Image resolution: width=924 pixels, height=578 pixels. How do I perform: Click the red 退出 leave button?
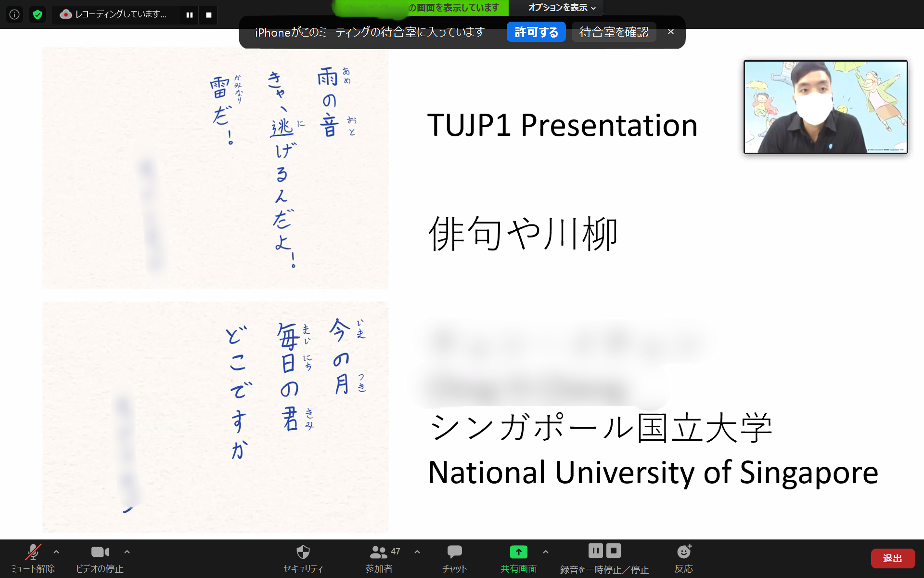893,558
